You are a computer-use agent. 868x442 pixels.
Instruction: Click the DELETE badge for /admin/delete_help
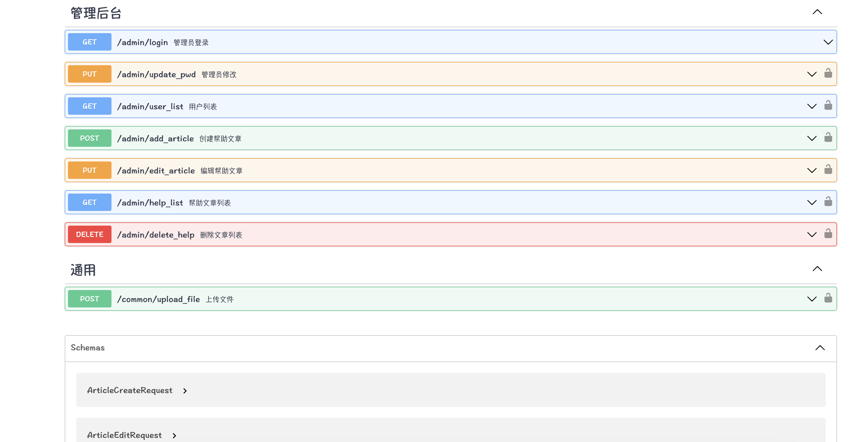click(x=90, y=234)
